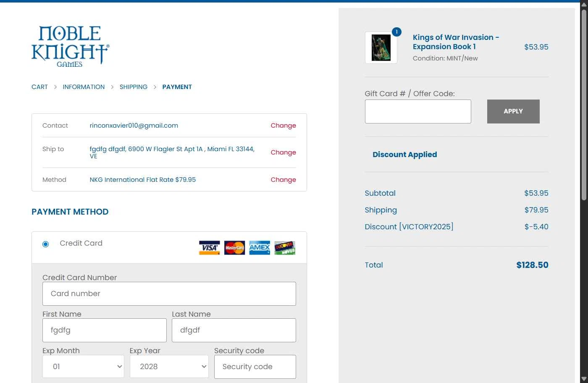Click the Noble Knight Games logo

(70, 46)
